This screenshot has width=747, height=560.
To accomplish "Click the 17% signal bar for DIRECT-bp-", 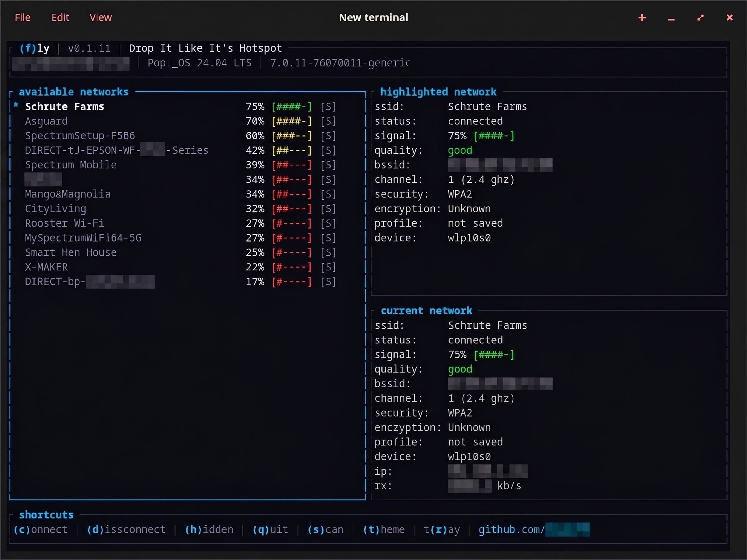I will click(x=292, y=282).
